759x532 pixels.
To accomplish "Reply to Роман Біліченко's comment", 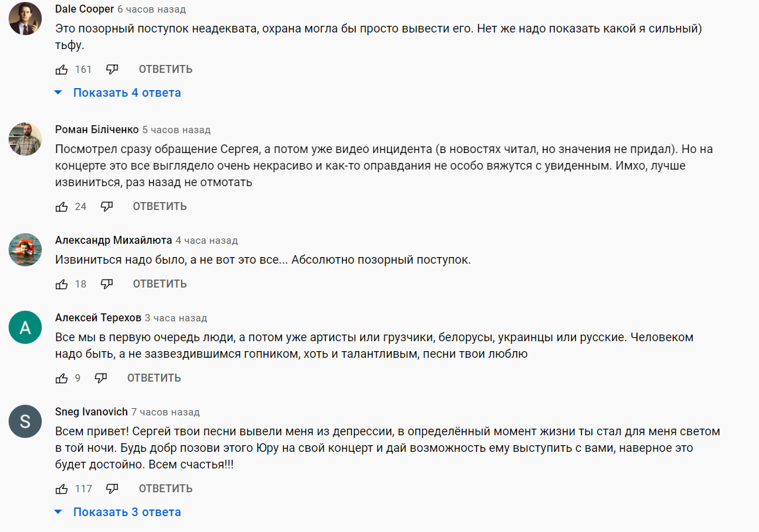I will point(160,207).
